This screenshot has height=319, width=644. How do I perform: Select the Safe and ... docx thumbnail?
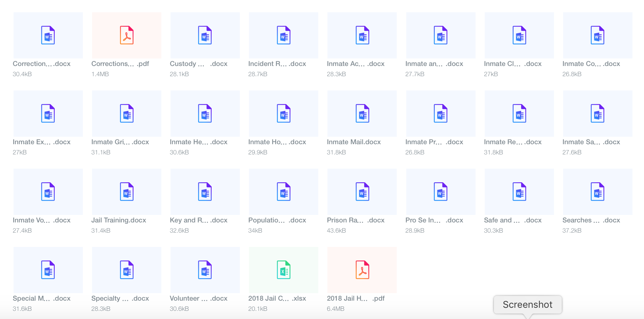point(519,192)
